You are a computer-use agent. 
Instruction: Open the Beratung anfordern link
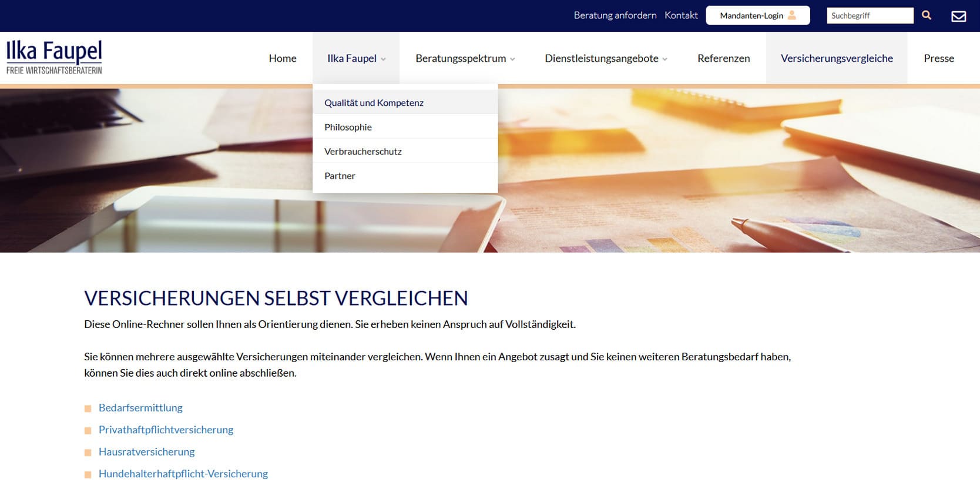[615, 15]
